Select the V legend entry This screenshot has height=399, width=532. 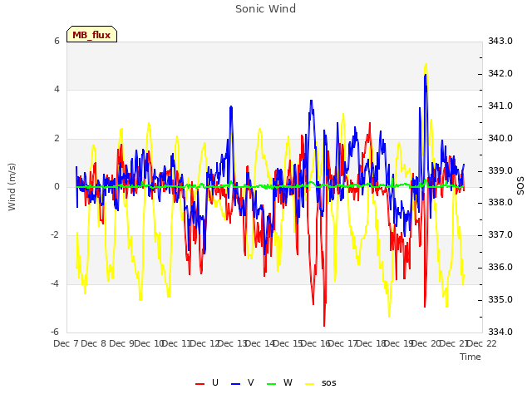click(x=242, y=383)
